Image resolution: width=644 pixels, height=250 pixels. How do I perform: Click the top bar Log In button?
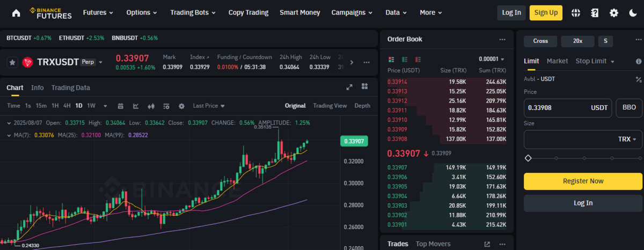point(511,12)
